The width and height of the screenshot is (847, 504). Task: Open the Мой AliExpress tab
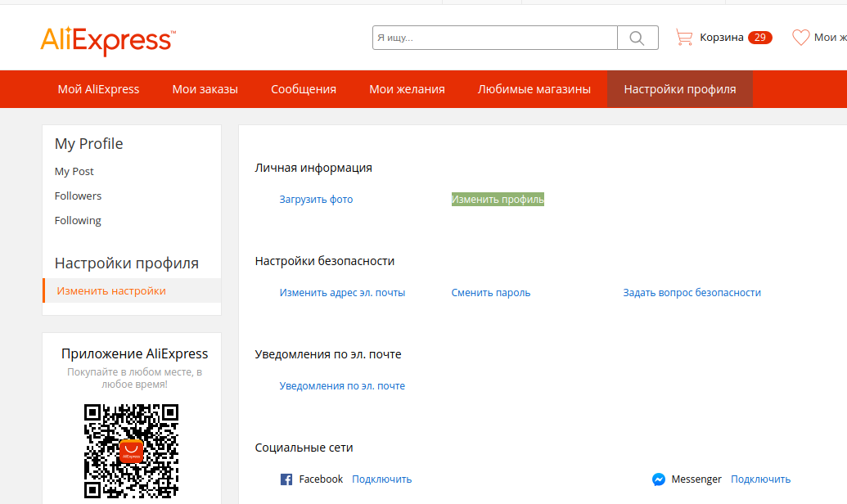[98, 89]
